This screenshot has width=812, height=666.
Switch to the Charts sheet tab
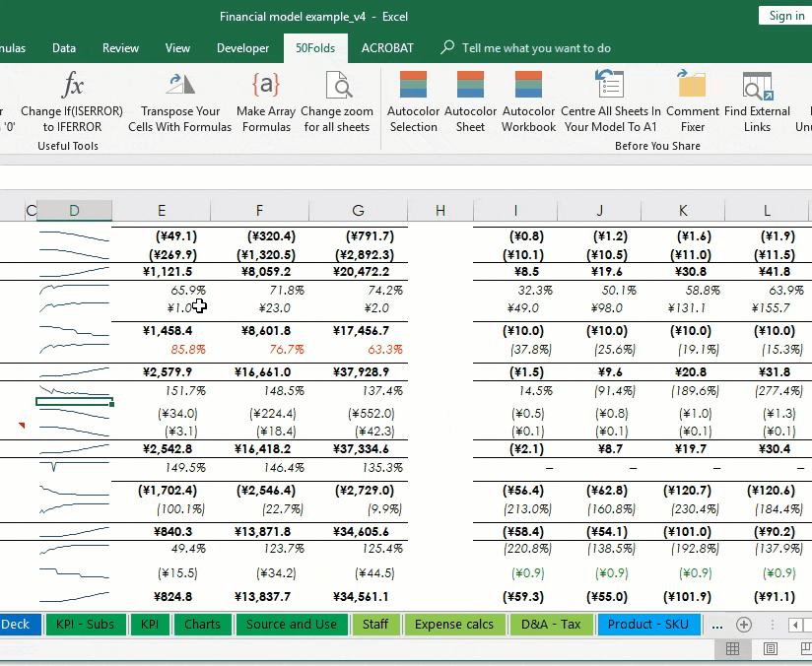pos(202,625)
